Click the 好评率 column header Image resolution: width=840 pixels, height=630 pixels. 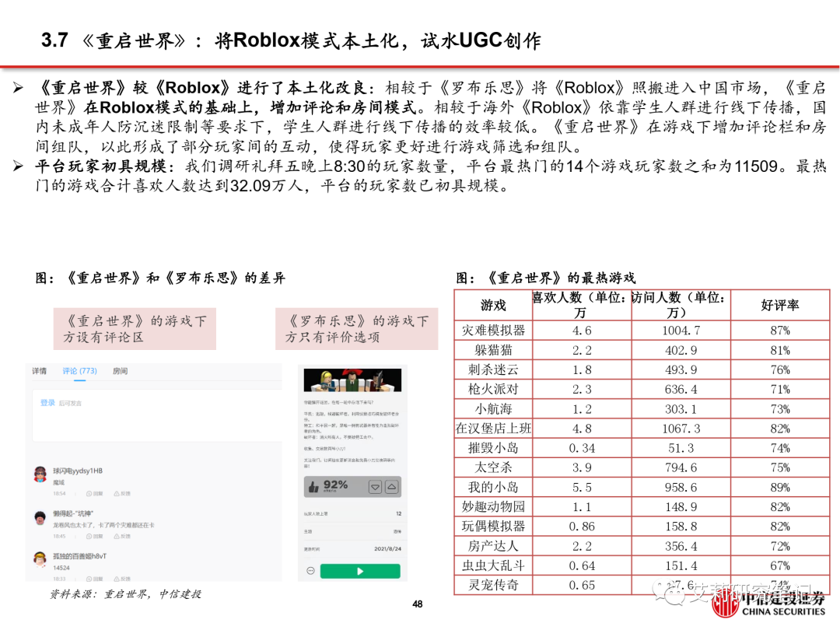coord(780,306)
